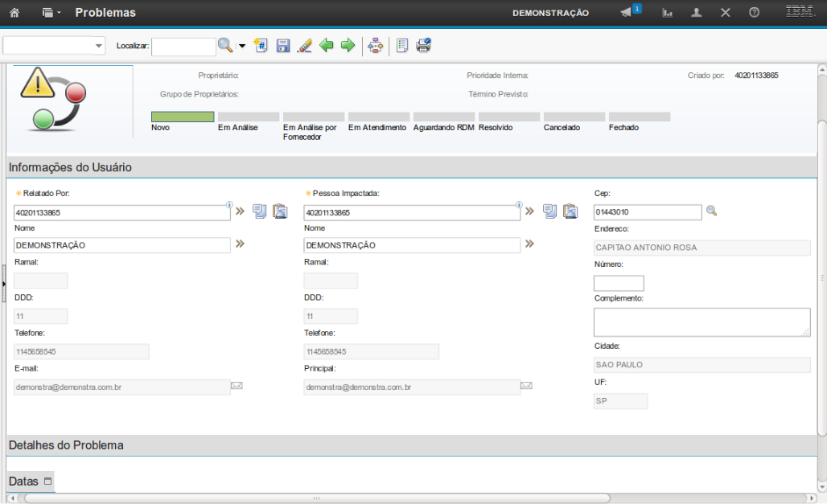Go to next record with green right arrow
This screenshot has width=827, height=504.
(348, 46)
